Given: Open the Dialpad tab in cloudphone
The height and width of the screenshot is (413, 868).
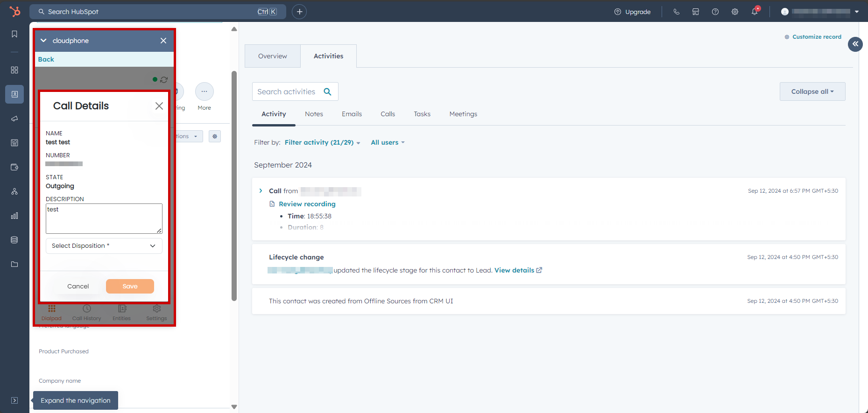Looking at the screenshot, I should pos(51,313).
